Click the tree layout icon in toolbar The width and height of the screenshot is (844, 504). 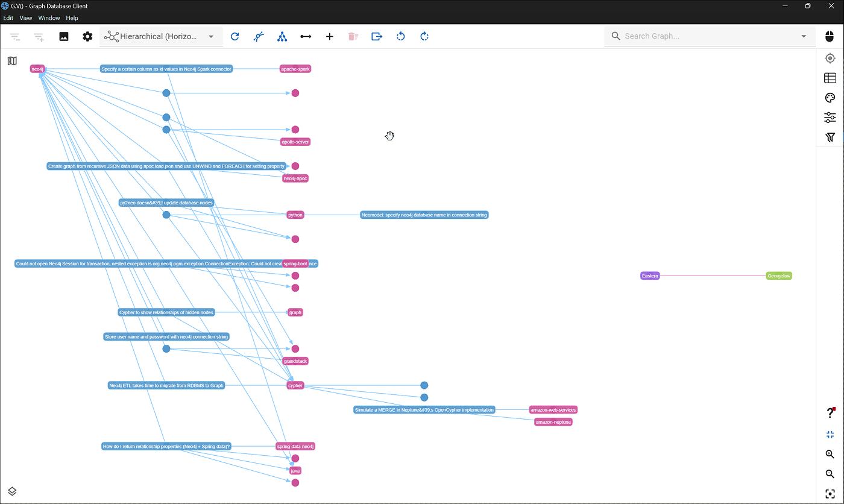point(282,37)
